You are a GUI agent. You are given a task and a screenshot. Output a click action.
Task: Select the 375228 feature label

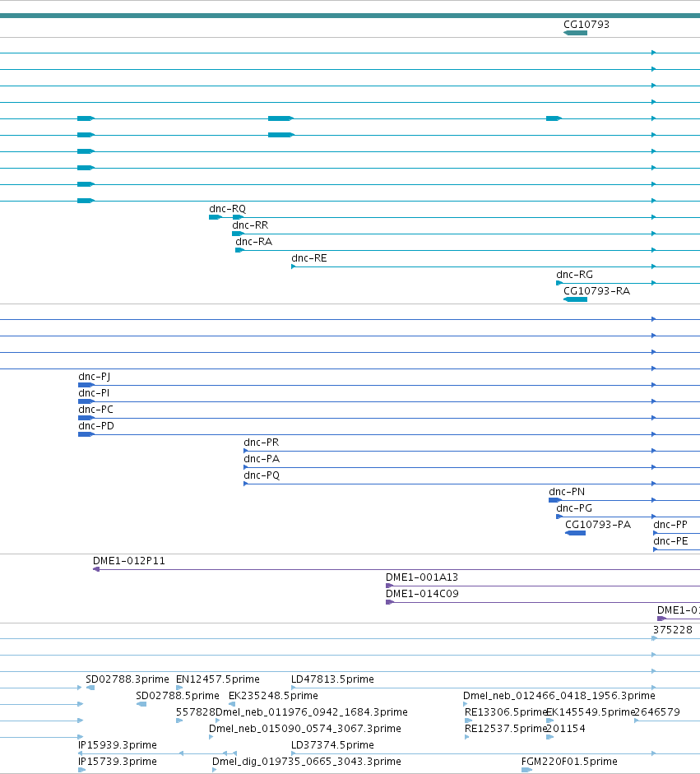tap(672, 630)
